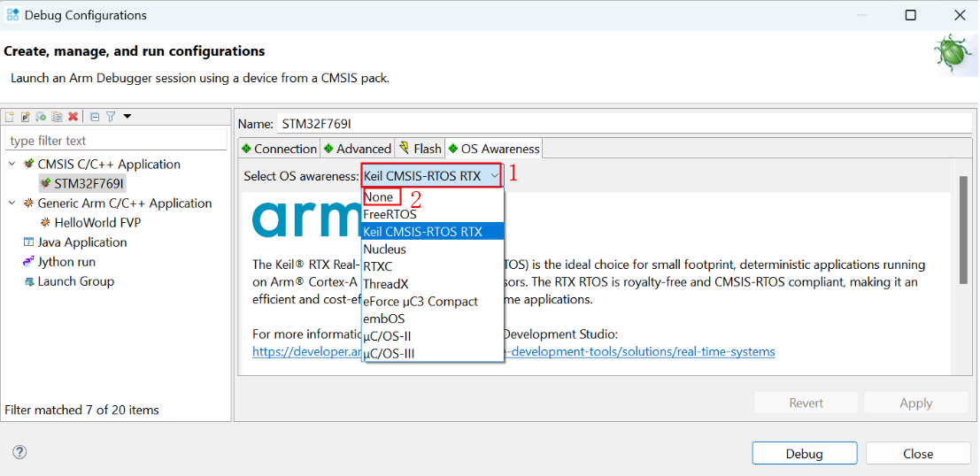
Task: Select FreeRTOS in the OS awareness list
Action: [x=390, y=214]
